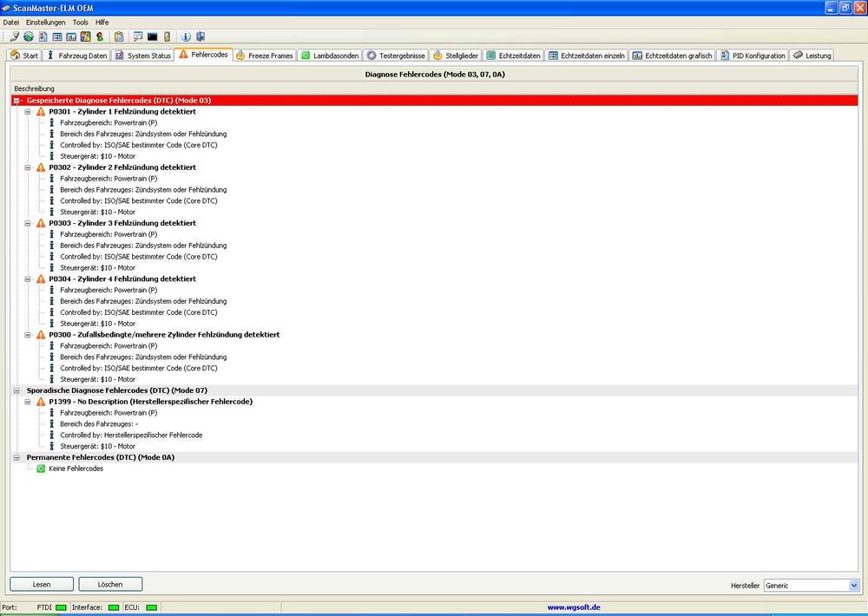Collapse the P1399 fault code entry
The height and width of the screenshot is (616, 868).
coord(29,402)
